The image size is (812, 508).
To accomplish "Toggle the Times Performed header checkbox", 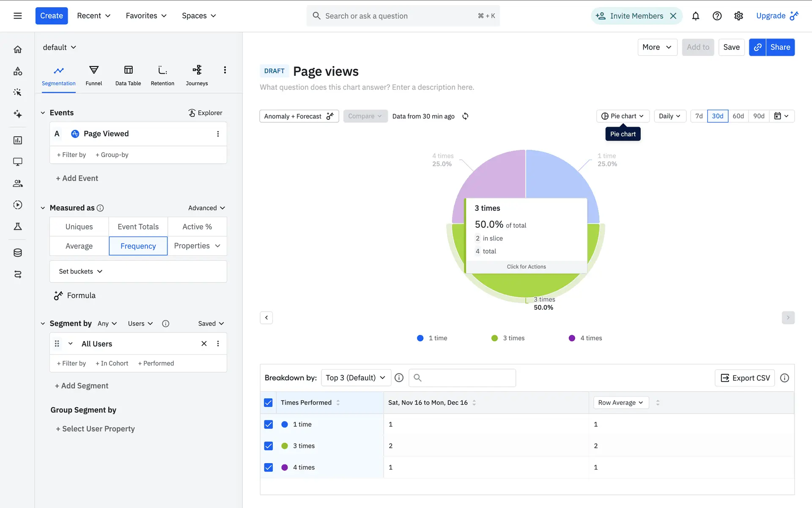I will 269,403.
